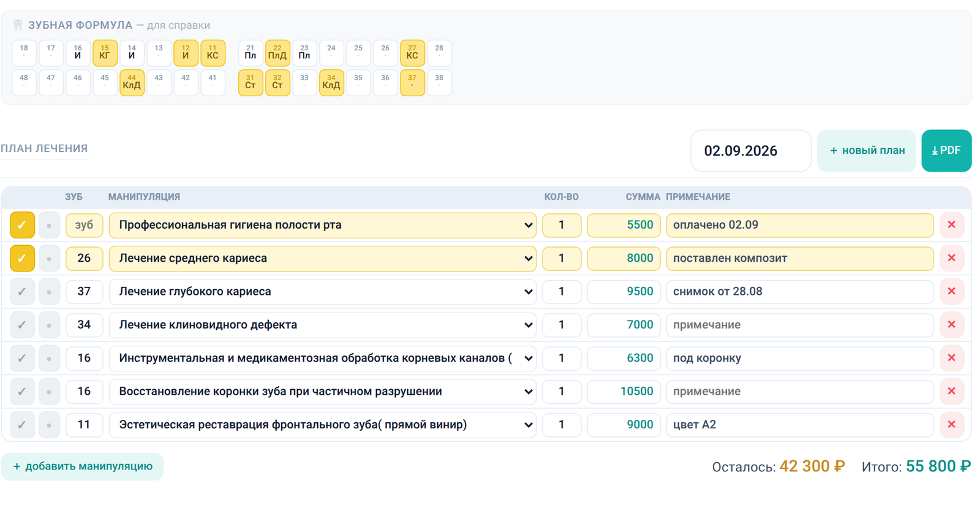
Task: Click tooth field зуб in first row
Action: pyautogui.click(x=84, y=225)
